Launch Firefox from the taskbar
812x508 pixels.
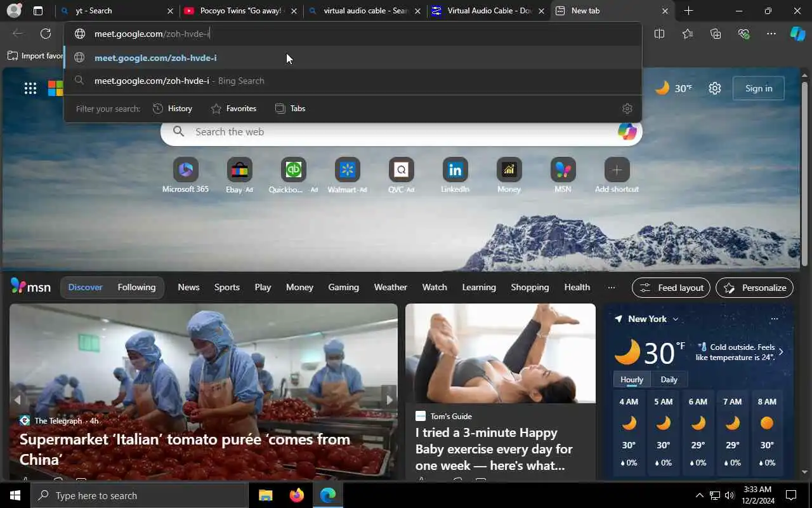296,495
